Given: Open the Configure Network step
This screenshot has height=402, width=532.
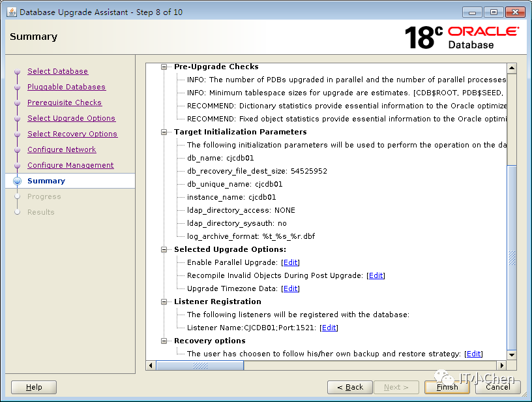Looking at the screenshot, I should [x=62, y=149].
